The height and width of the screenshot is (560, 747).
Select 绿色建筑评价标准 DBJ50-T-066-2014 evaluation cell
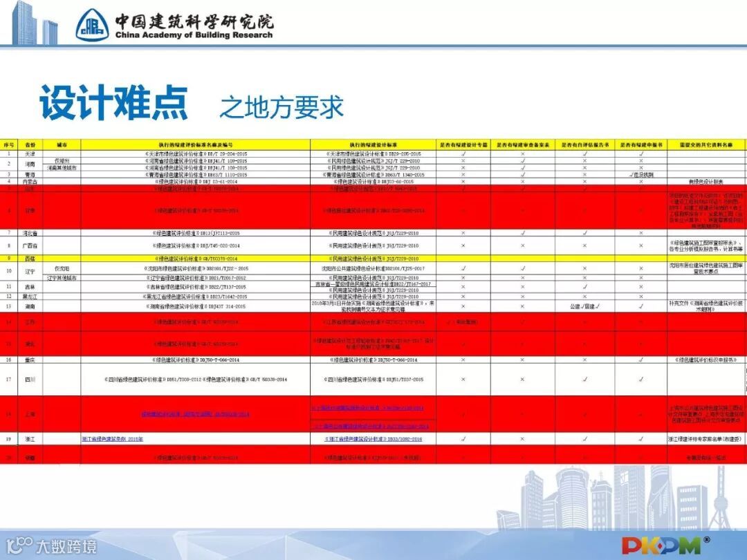point(195,360)
